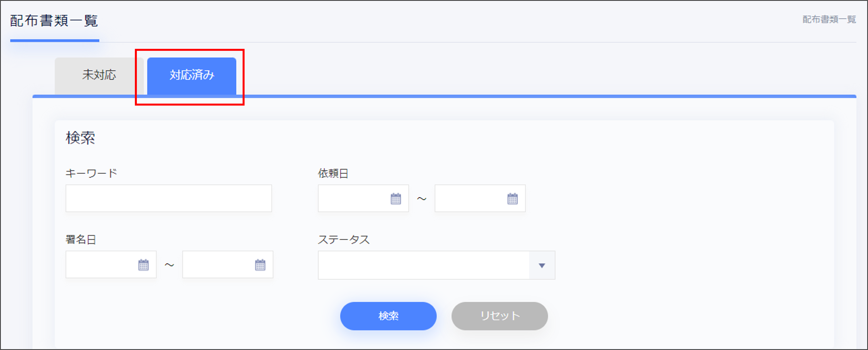The height and width of the screenshot is (350, 868).
Task: Open the ステータス combo box
Action: 436,265
